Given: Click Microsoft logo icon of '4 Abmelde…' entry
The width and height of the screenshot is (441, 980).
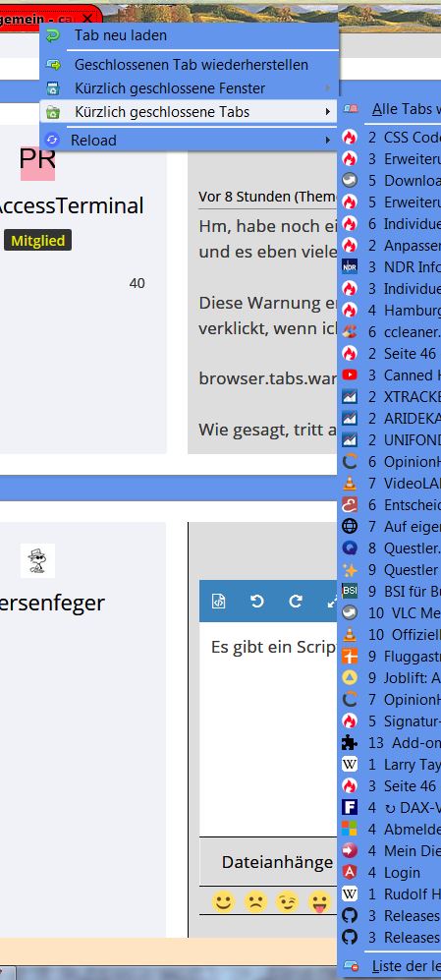Looking at the screenshot, I should [350, 830].
